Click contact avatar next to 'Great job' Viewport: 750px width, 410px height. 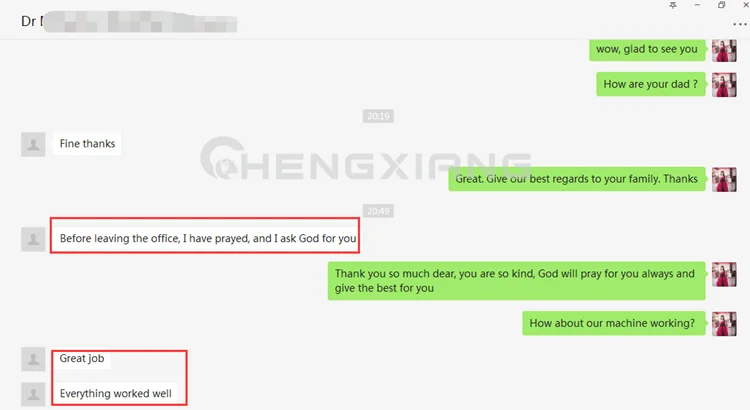click(33, 359)
